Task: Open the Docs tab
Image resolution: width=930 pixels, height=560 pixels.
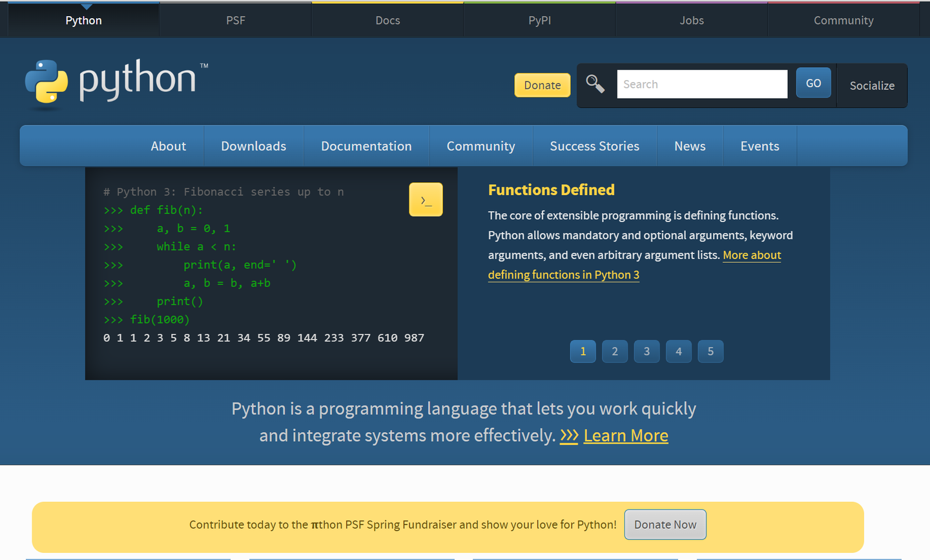Action: point(387,20)
